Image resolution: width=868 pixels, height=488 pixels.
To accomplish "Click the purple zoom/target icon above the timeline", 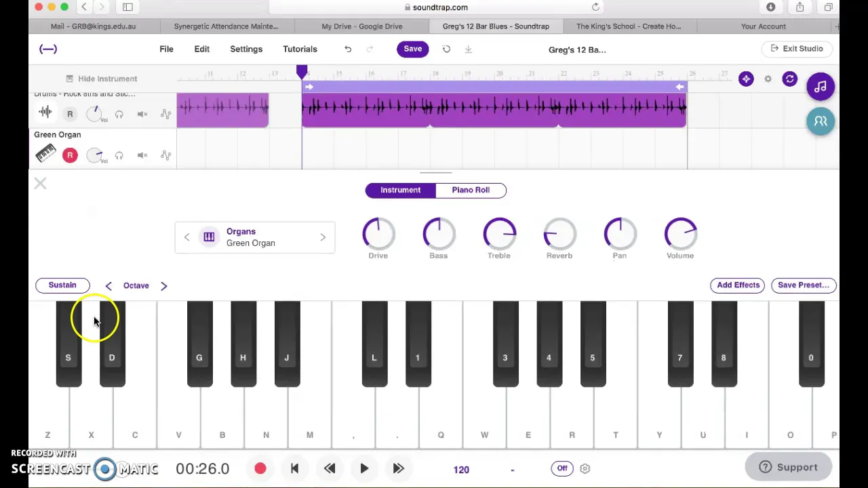I will click(x=746, y=79).
